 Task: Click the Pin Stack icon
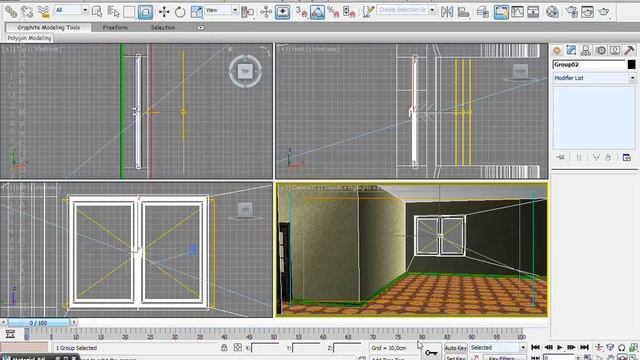click(x=560, y=158)
